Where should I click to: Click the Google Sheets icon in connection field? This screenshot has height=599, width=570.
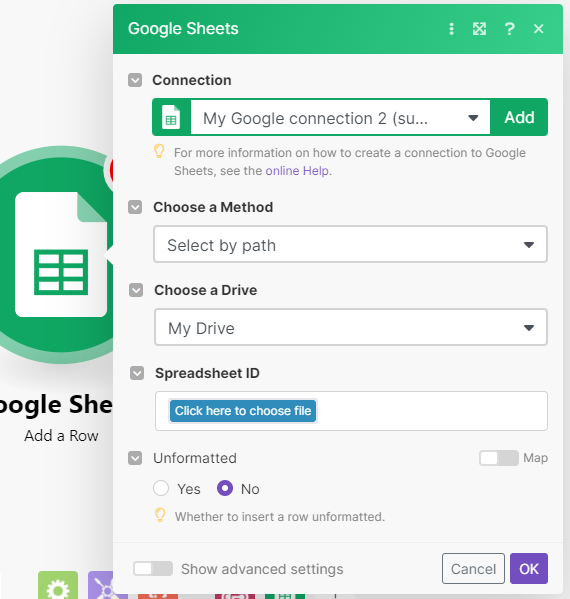171,117
